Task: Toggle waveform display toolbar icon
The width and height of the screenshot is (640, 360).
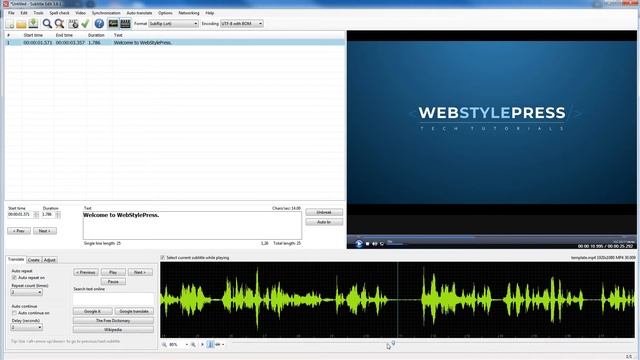Action: (113, 24)
